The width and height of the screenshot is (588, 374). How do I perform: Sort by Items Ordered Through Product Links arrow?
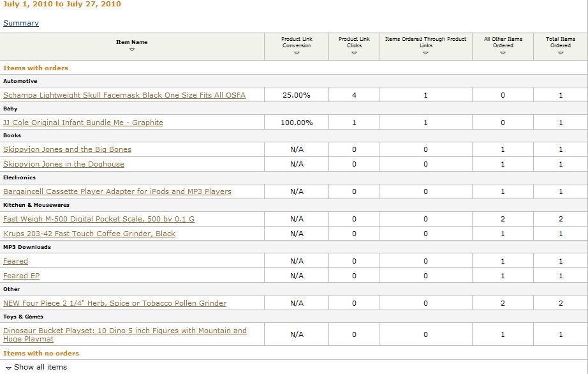(425, 53)
